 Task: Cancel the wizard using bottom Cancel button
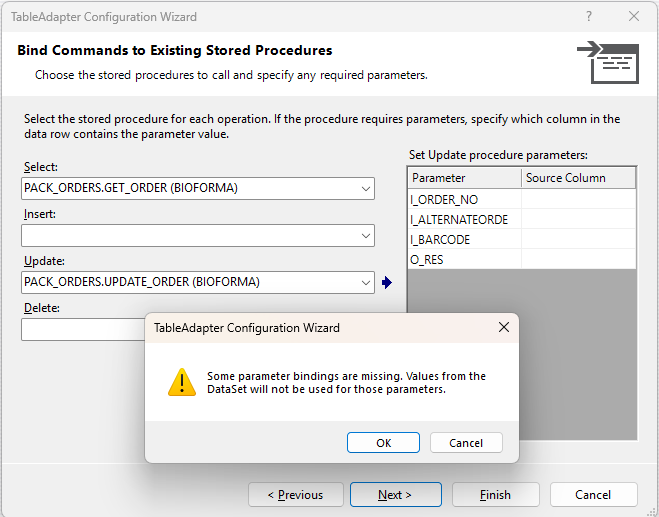click(593, 495)
